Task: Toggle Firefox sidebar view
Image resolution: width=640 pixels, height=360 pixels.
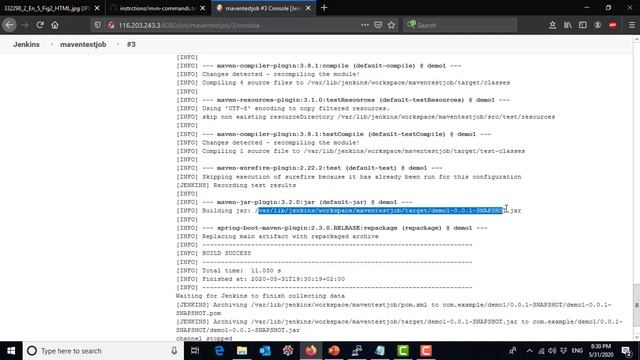Action: pyautogui.click(x=582, y=25)
